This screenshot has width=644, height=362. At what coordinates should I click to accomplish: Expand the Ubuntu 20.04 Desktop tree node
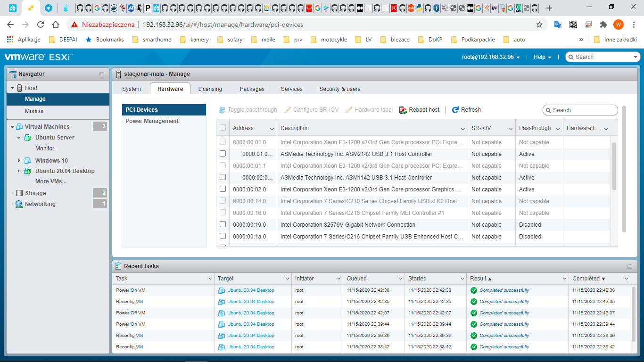click(19, 171)
